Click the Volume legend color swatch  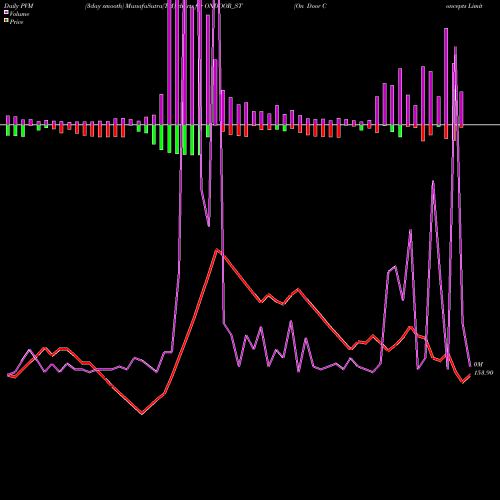tap(6, 13)
